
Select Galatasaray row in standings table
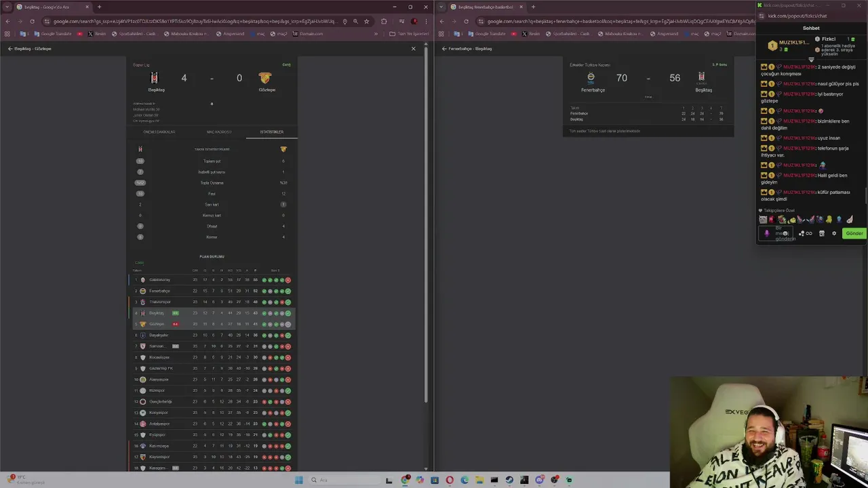(x=212, y=280)
